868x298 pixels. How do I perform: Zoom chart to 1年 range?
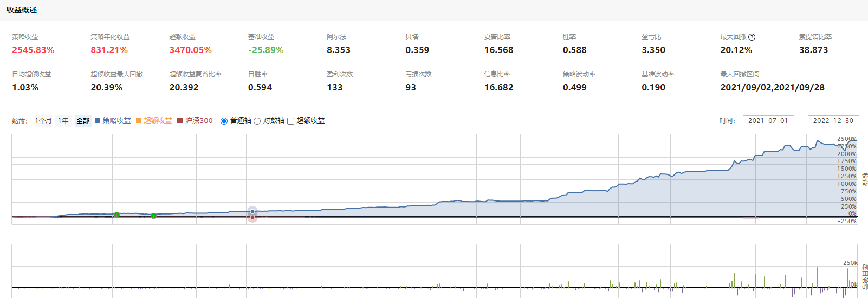[63, 121]
